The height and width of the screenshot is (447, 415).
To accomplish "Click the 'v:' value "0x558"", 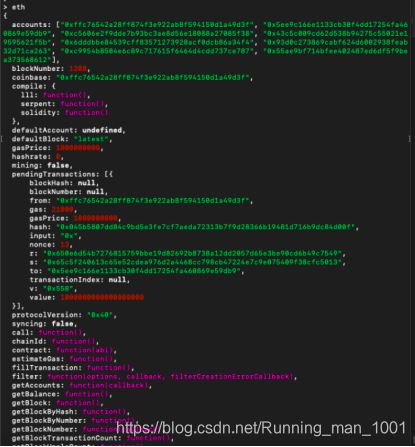I will coord(58,288).
